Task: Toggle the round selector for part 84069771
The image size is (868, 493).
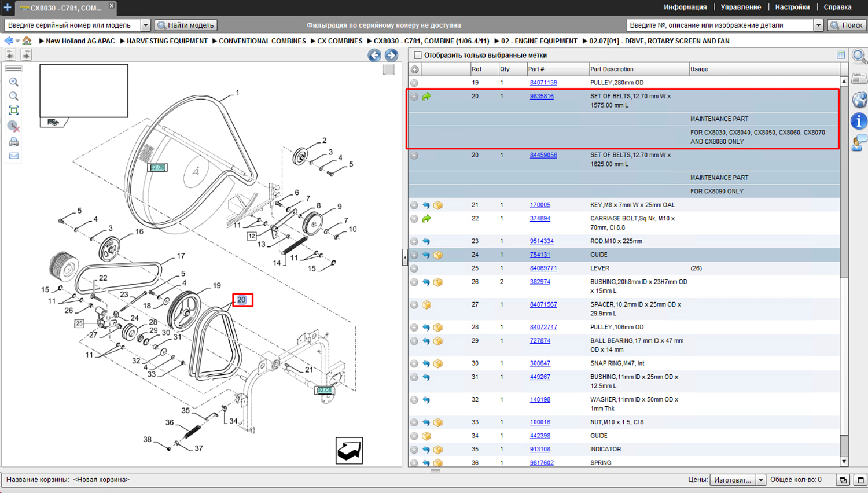Action: click(x=414, y=268)
